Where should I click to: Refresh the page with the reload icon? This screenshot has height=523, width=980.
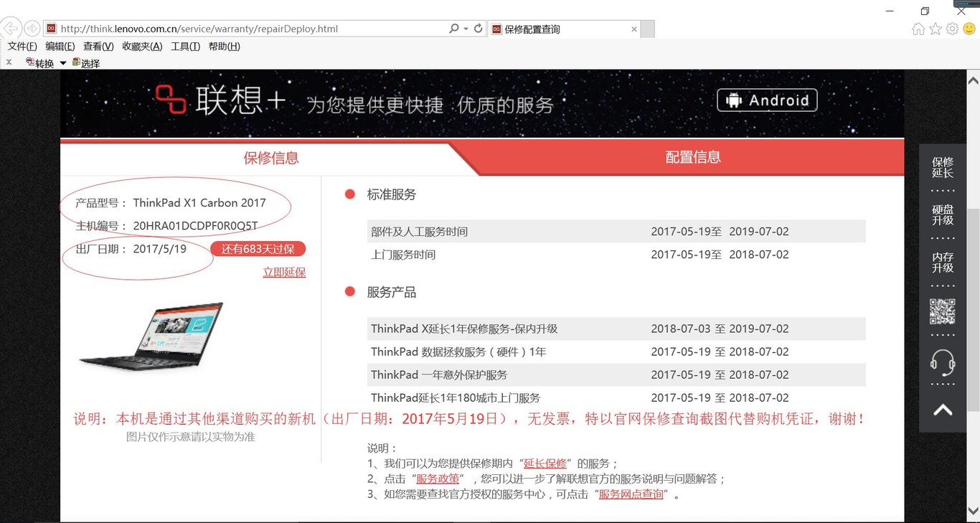pos(479,29)
